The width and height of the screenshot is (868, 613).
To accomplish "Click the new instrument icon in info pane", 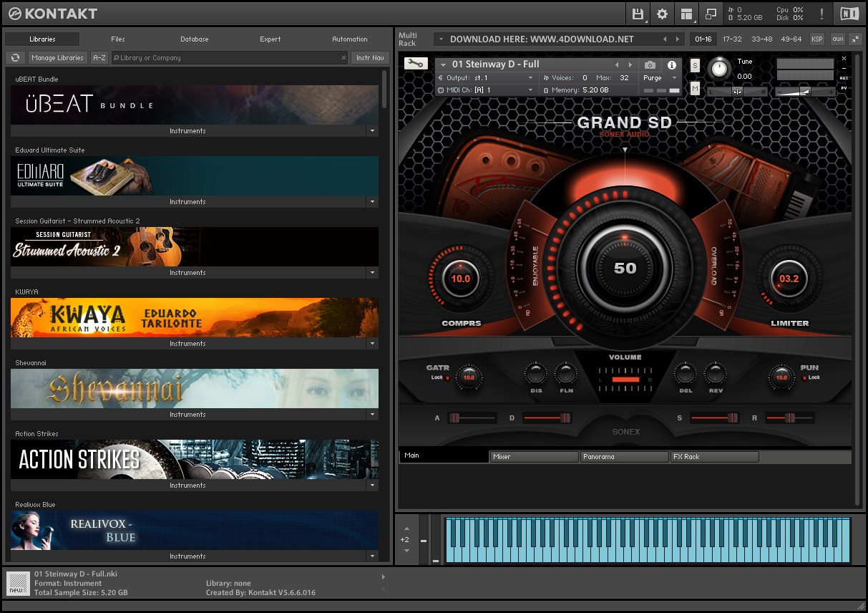I will coord(17,583).
